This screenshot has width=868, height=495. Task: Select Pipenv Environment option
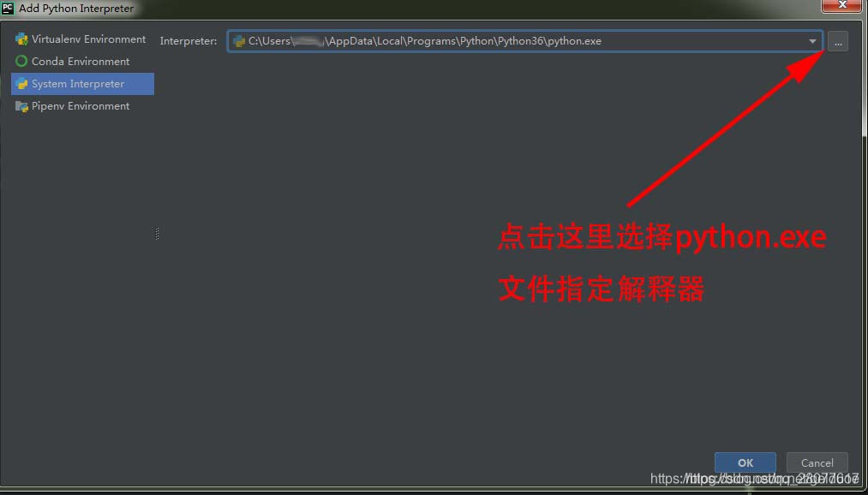(82, 105)
